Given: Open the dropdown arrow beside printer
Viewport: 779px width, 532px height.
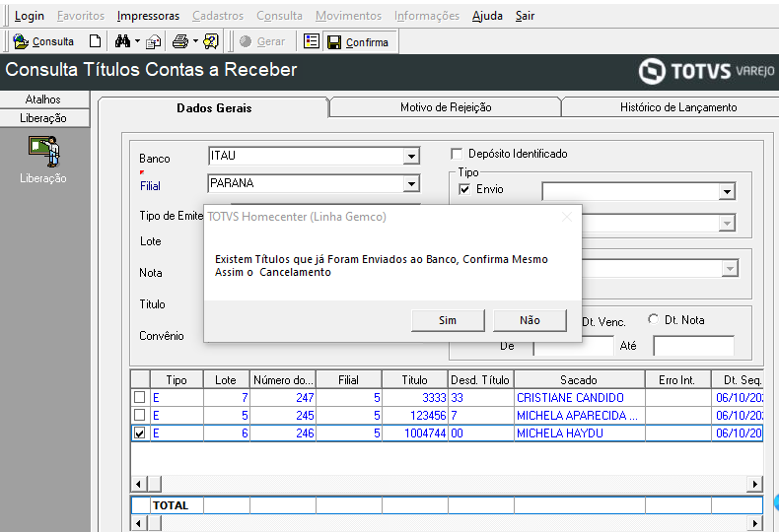Looking at the screenshot, I should pyautogui.click(x=195, y=41).
